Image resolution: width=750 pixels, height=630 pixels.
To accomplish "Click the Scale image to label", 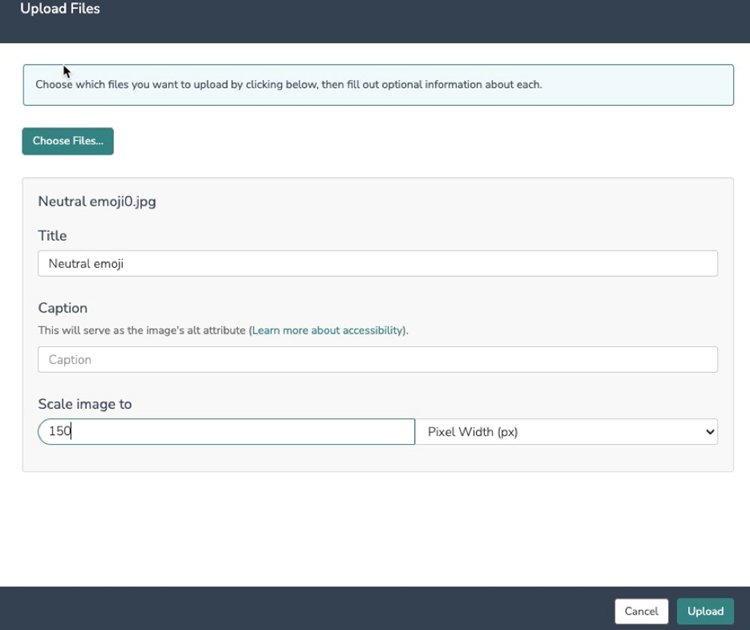I will tap(85, 404).
